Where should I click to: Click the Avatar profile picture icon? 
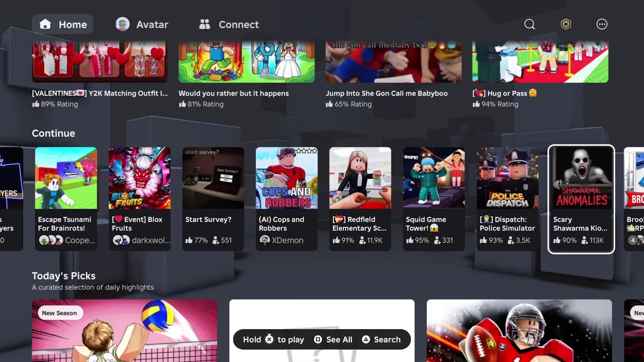pyautogui.click(x=122, y=24)
